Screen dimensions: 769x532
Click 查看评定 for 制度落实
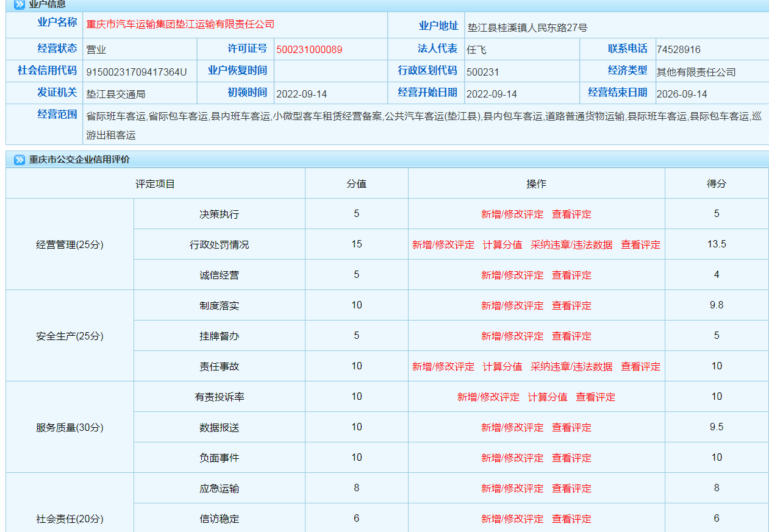tap(571, 305)
